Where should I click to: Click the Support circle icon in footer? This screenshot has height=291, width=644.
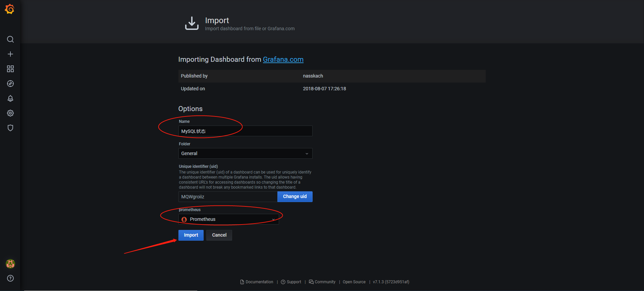tap(283, 282)
